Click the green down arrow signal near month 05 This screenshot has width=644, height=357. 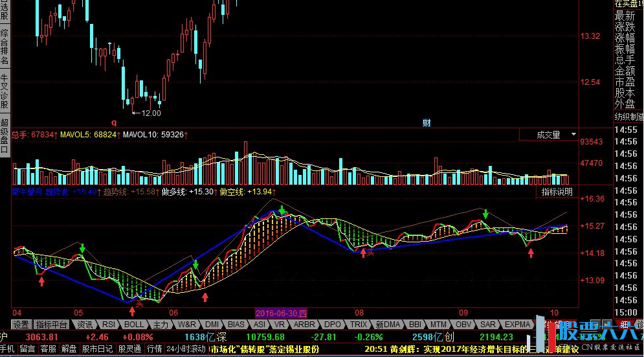[82, 248]
